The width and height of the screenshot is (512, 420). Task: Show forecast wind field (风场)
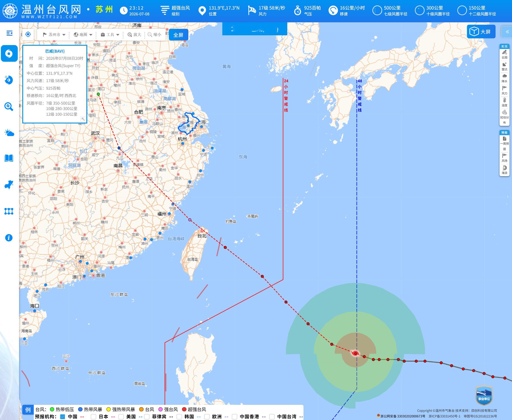[504, 158]
